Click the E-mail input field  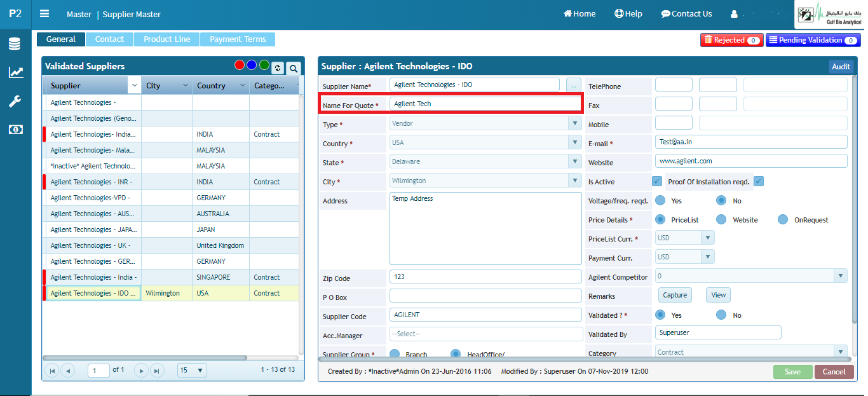751,142
